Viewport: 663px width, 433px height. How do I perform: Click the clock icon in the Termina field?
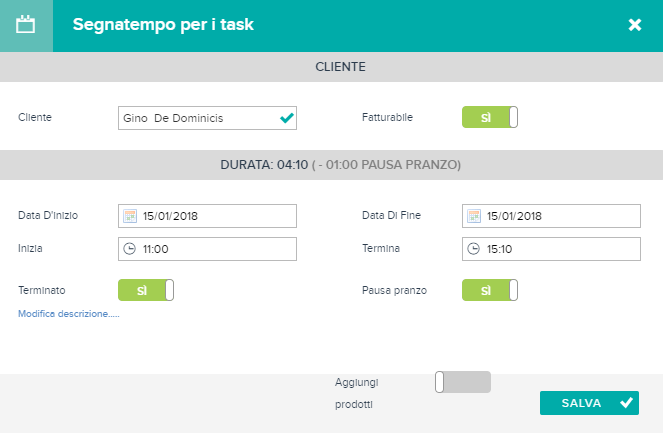[474, 249]
